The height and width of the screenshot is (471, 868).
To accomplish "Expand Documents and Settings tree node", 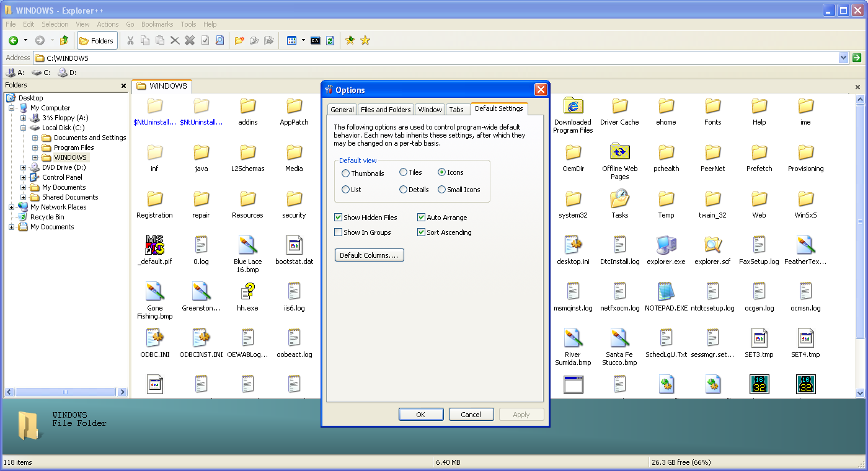I will click(35, 138).
